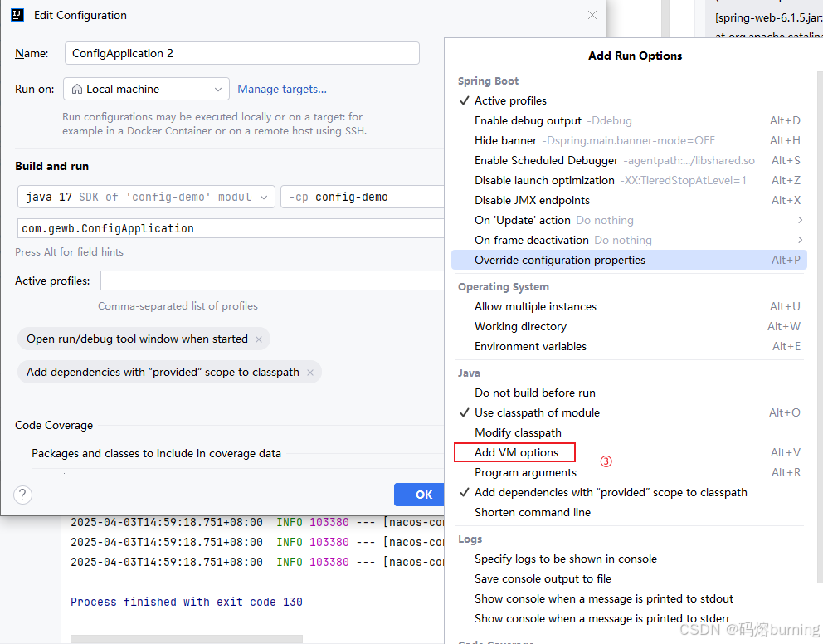Viewport: 823px width, 644px height.
Task: Expand On frame deactivation submenu
Action: (x=629, y=241)
